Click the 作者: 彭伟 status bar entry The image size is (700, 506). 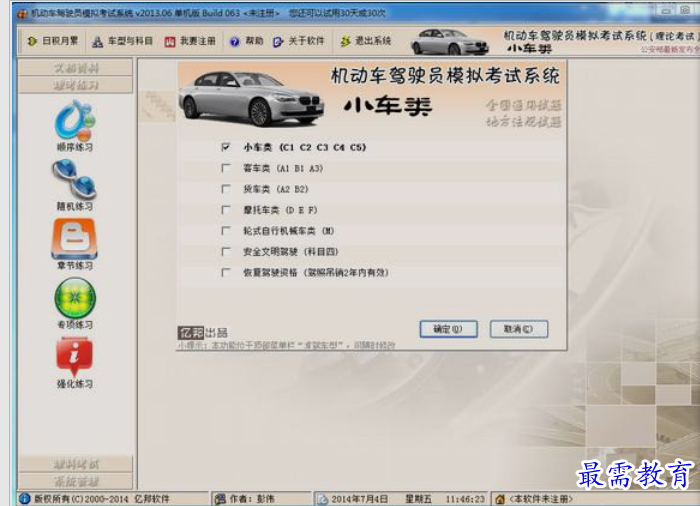coord(252,499)
